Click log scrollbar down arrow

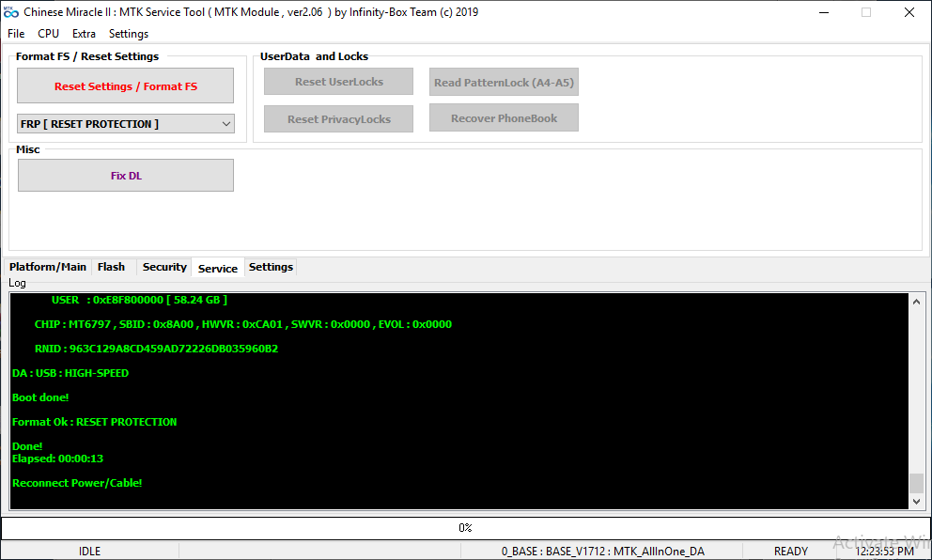pos(917,502)
